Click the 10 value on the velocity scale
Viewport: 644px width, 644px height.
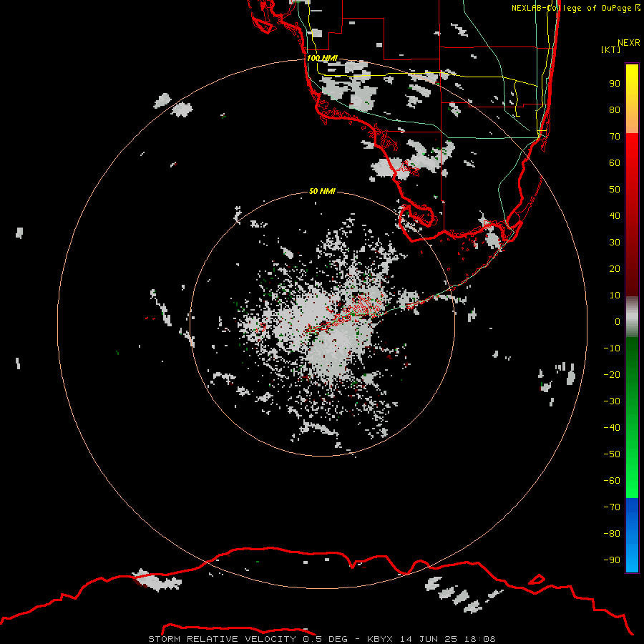point(615,296)
